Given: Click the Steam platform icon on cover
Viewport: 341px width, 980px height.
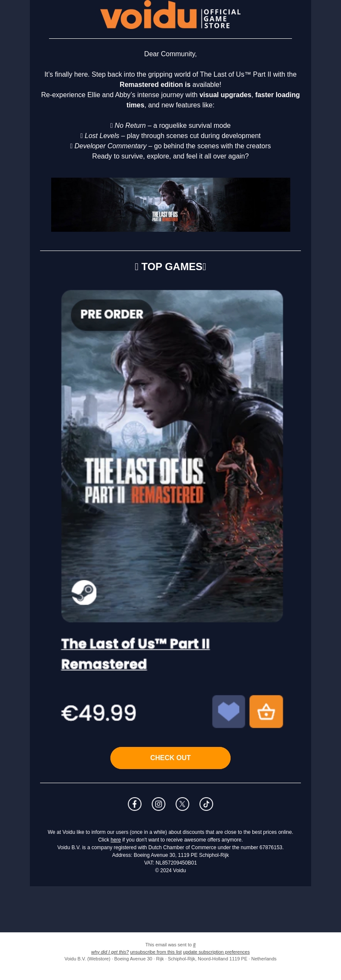Looking at the screenshot, I should click(84, 592).
